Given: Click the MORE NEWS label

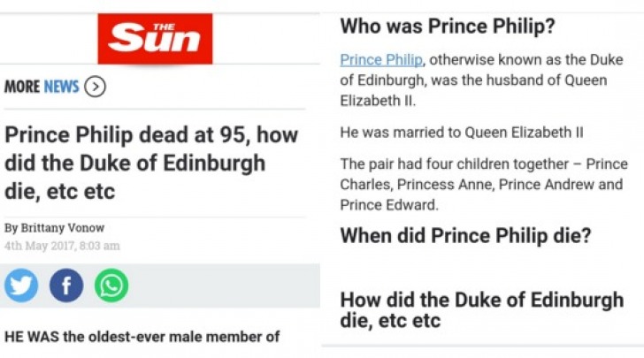Looking at the screenshot, I should click(x=42, y=87).
